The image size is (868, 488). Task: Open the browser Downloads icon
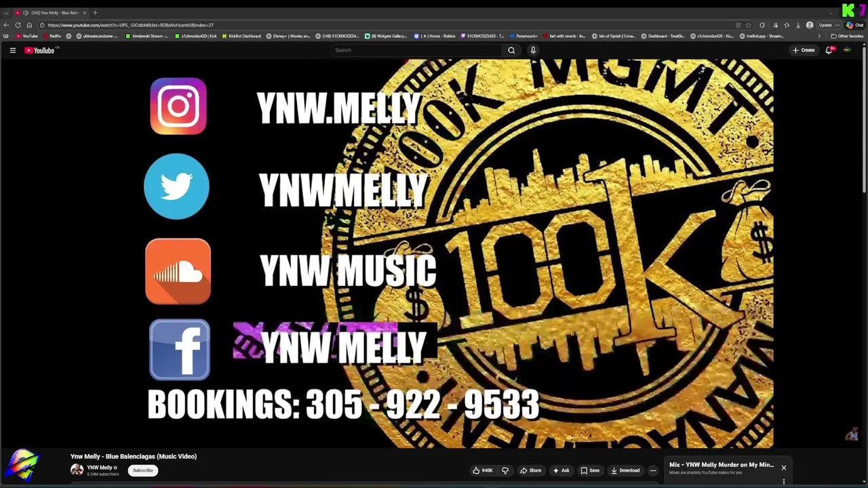(797, 25)
